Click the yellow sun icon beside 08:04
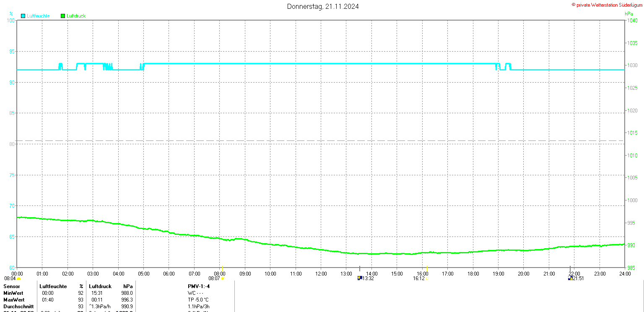This screenshot has width=644, height=312. point(18,278)
